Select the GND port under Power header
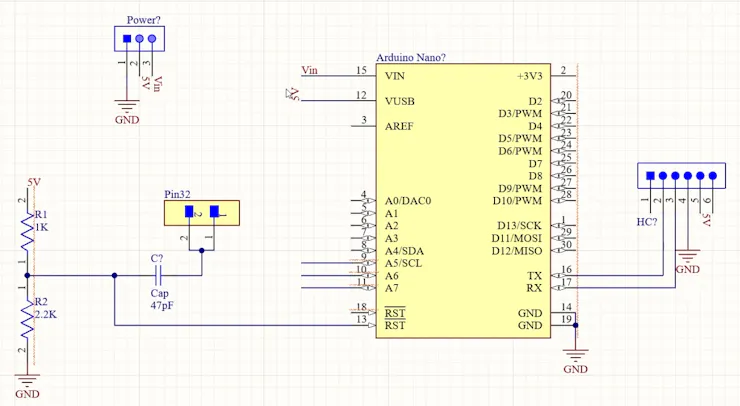740x406 pixels. click(x=127, y=111)
